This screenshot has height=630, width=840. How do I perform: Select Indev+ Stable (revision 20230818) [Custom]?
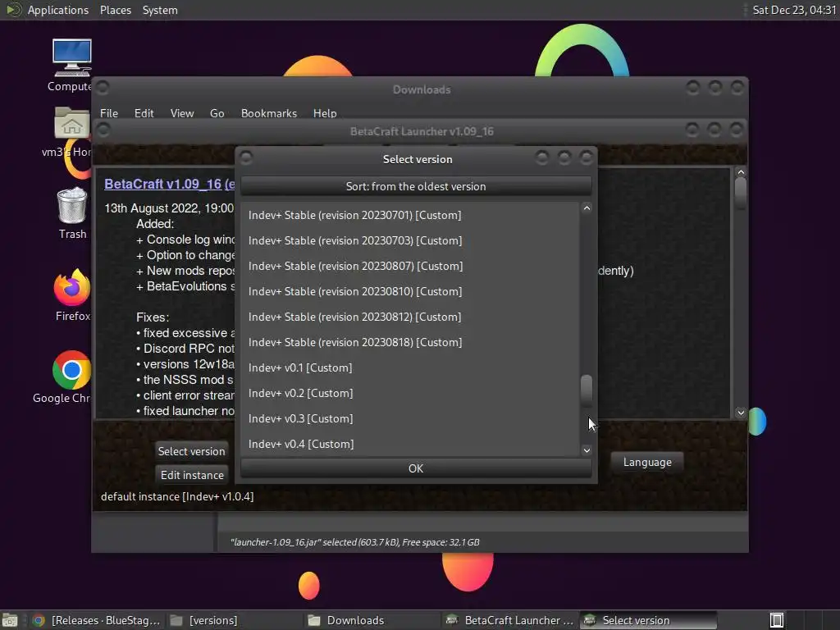[x=410, y=342]
